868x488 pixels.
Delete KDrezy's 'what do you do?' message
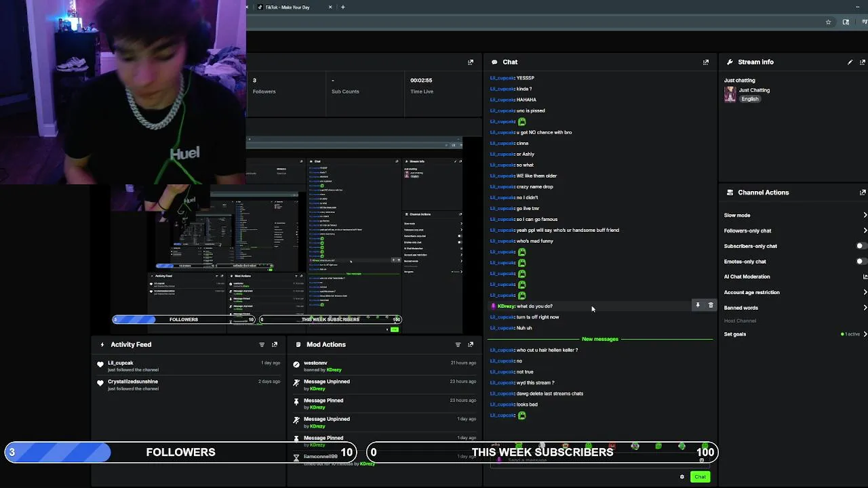pos(711,306)
